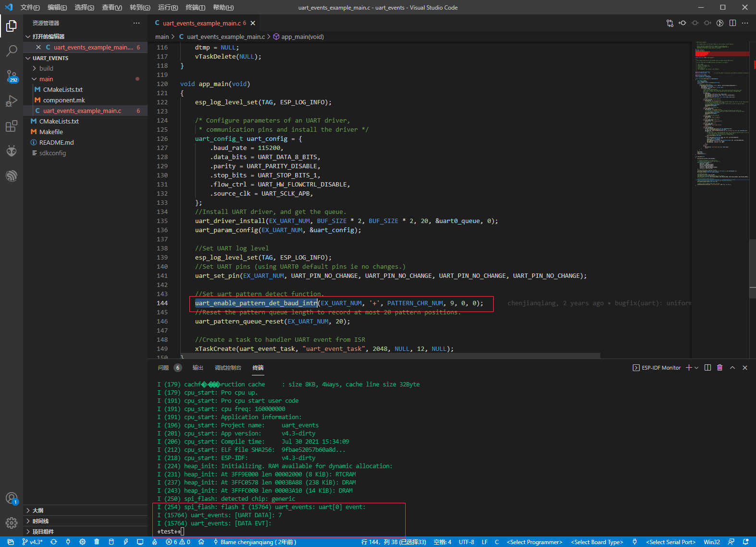This screenshot has height=547, width=756.
Task: Open the 编辑(E) menu
Action: coord(57,7)
